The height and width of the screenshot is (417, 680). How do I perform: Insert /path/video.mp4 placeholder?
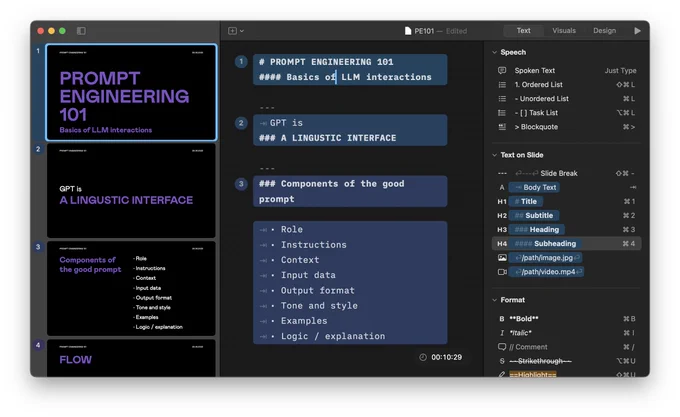coord(546,272)
